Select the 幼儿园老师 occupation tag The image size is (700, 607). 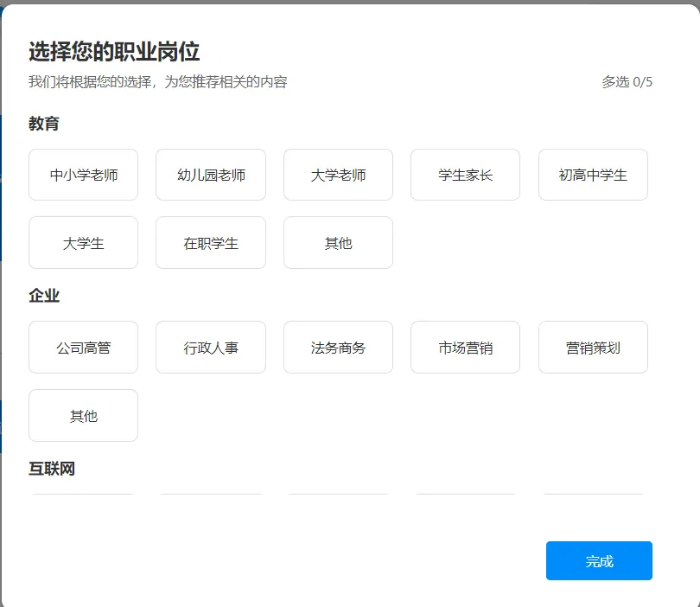210,174
